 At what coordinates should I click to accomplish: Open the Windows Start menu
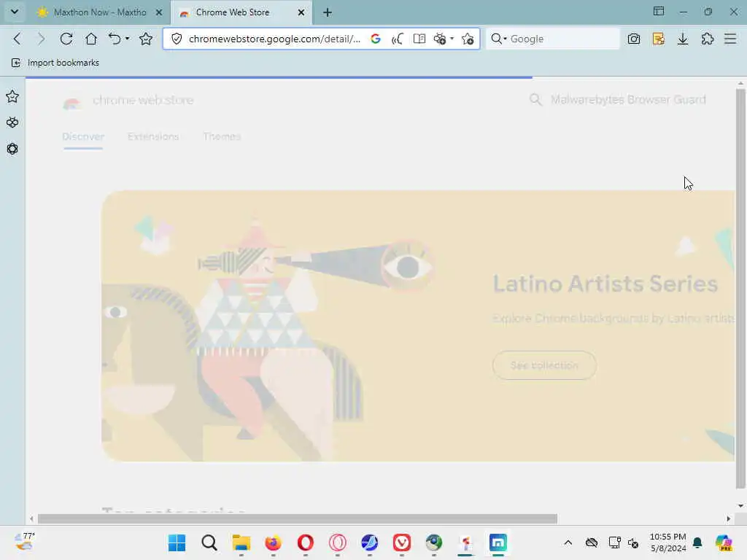(177, 542)
